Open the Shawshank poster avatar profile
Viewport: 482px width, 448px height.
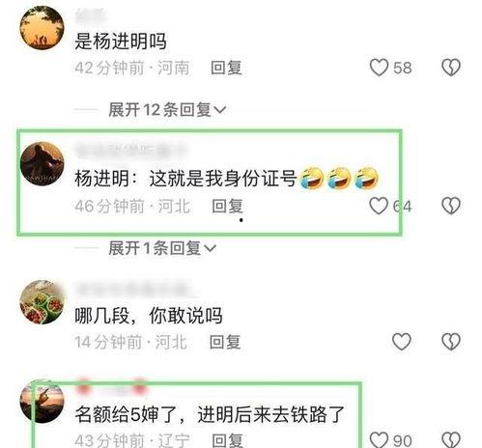tap(43, 164)
